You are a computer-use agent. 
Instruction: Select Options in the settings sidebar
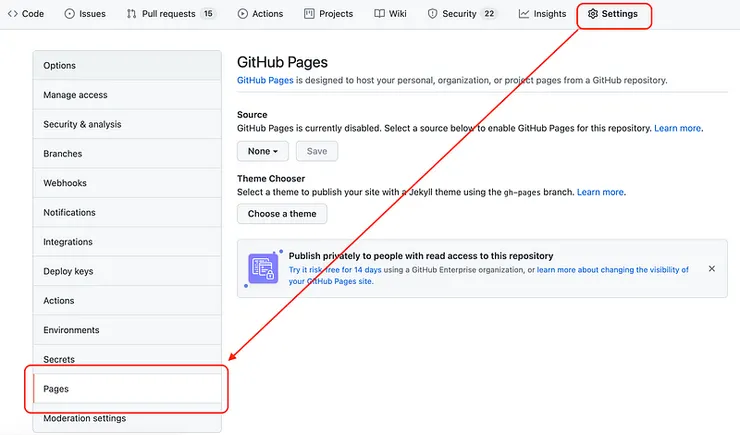pyautogui.click(x=127, y=66)
